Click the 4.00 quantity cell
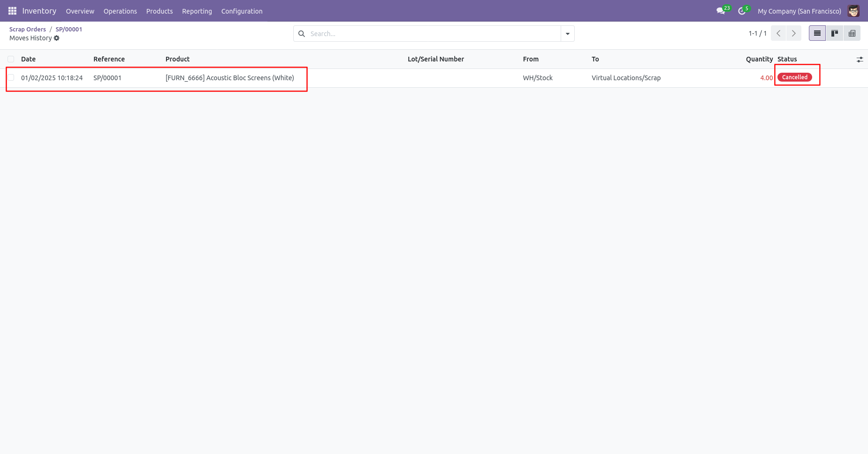868x454 pixels. [x=766, y=78]
